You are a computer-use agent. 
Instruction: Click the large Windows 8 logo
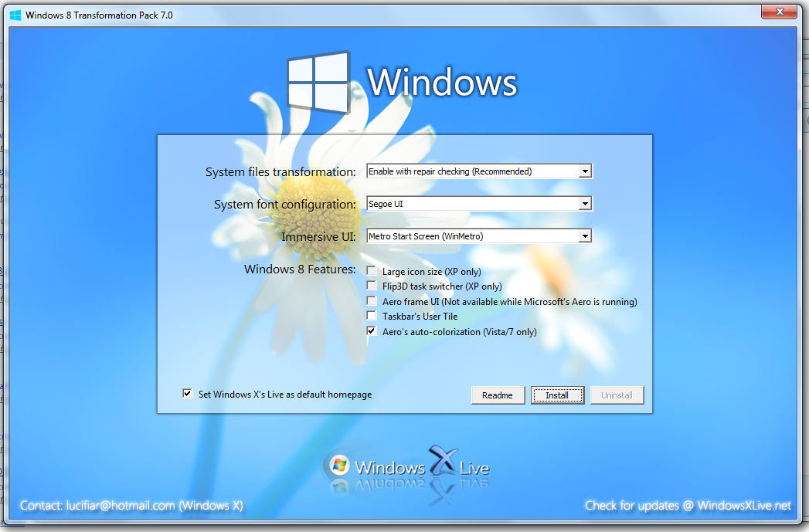click(x=319, y=83)
